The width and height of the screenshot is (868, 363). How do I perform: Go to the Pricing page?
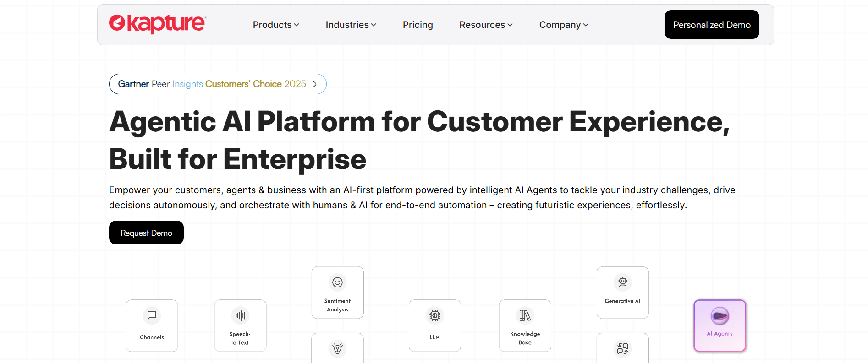pyautogui.click(x=418, y=25)
